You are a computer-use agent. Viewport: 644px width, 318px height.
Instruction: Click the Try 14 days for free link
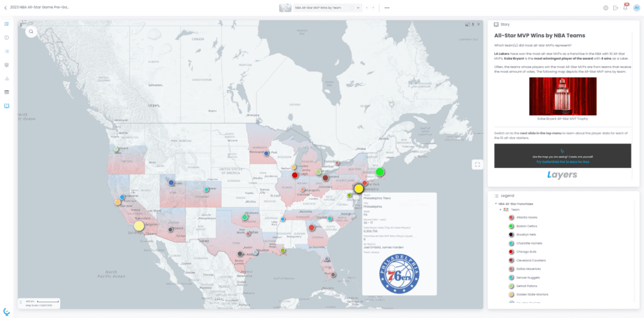(562, 162)
